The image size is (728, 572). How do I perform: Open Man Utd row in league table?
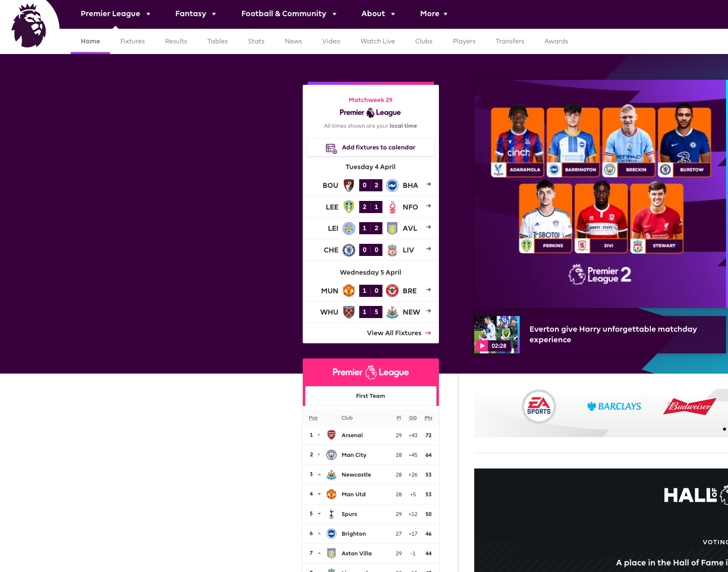[371, 494]
